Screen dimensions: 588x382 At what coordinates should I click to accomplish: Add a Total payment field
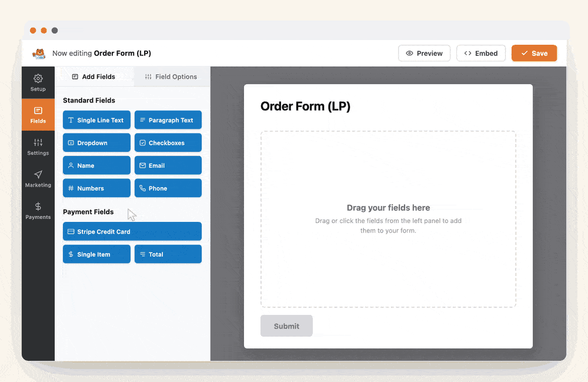click(x=168, y=254)
